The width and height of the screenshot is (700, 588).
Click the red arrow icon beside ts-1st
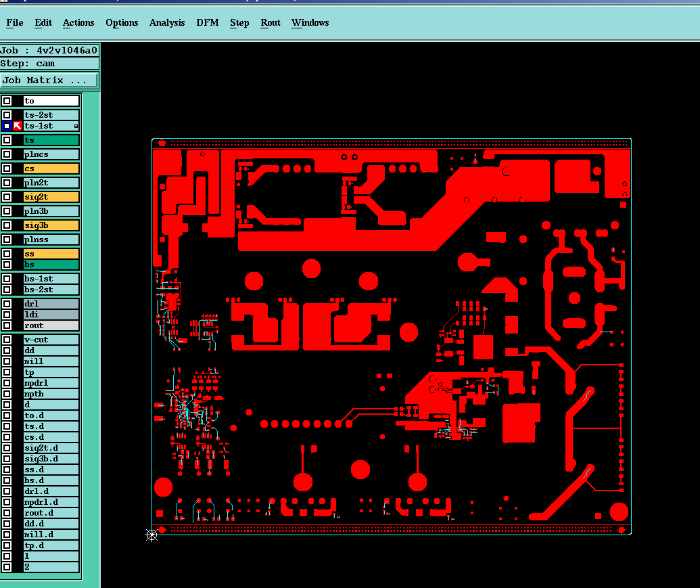(18, 126)
